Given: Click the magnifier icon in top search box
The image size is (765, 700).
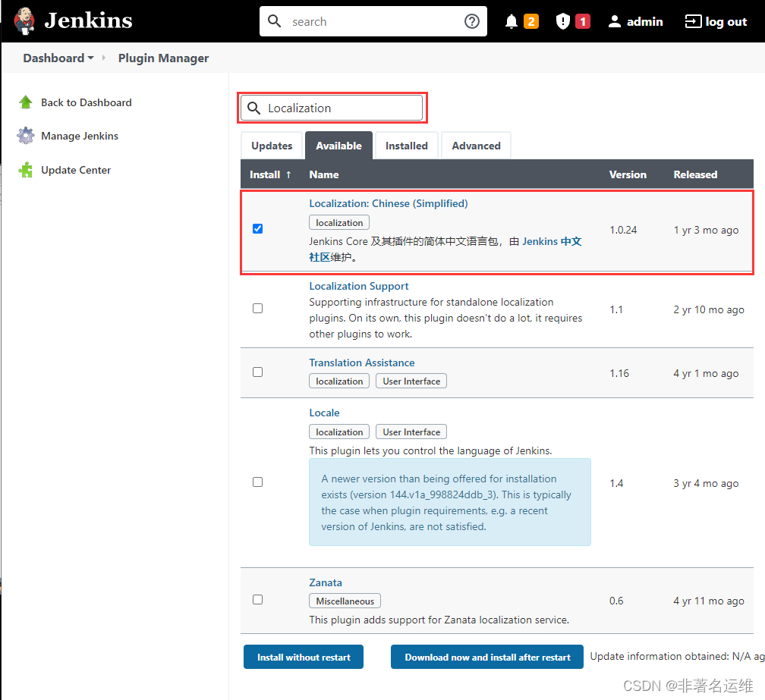Looking at the screenshot, I should 275,21.
